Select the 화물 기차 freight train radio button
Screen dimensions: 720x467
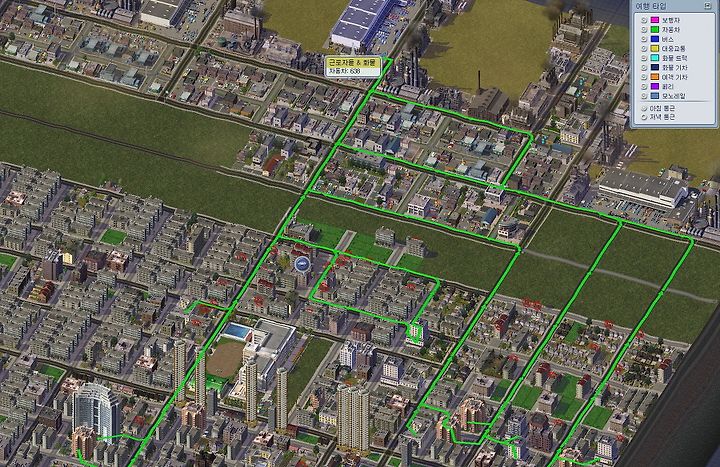644,68
